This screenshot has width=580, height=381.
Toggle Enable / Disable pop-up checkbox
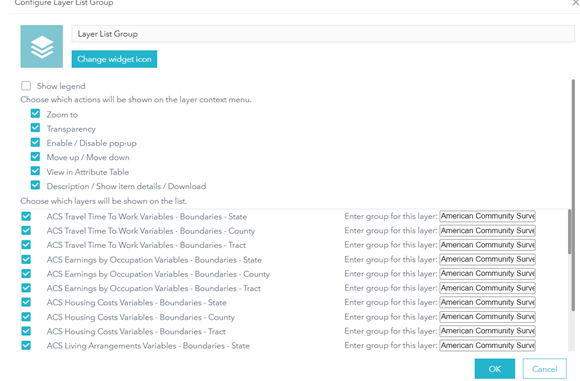[x=35, y=143]
